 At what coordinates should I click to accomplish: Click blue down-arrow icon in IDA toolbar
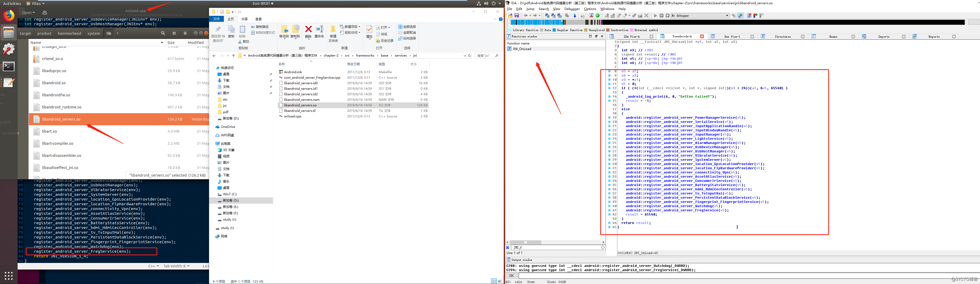(575, 16)
